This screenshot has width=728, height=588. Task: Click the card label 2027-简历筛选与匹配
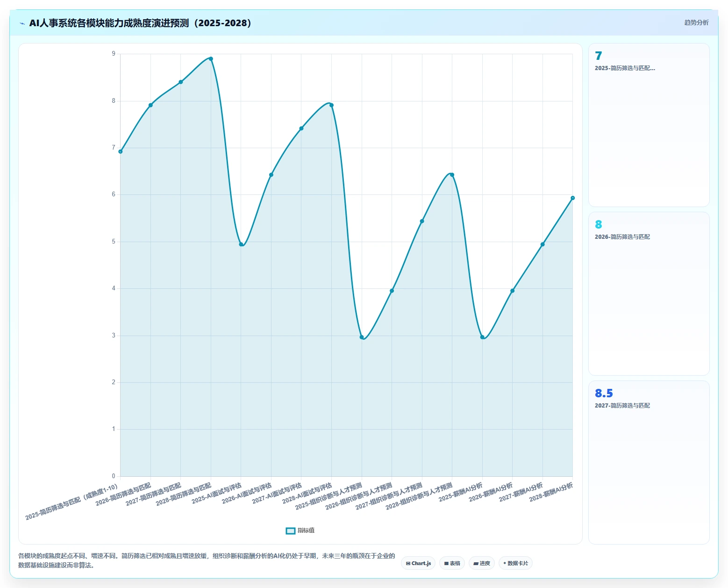(622, 406)
